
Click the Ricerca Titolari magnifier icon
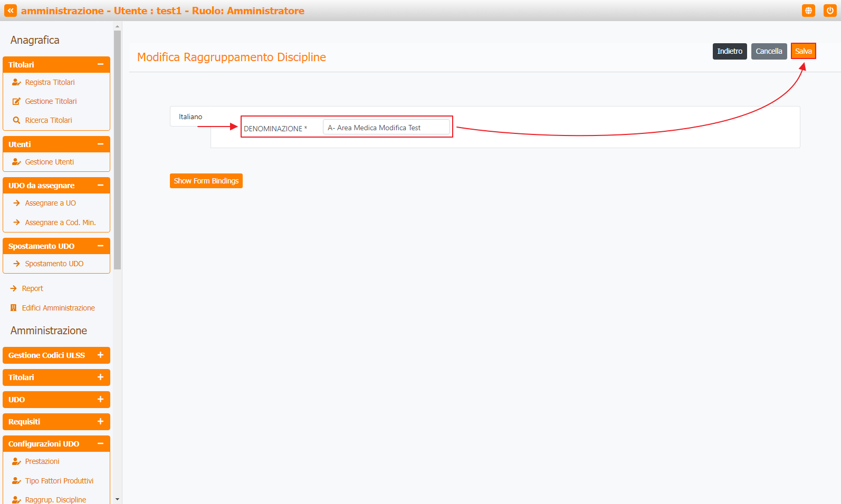click(x=16, y=120)
